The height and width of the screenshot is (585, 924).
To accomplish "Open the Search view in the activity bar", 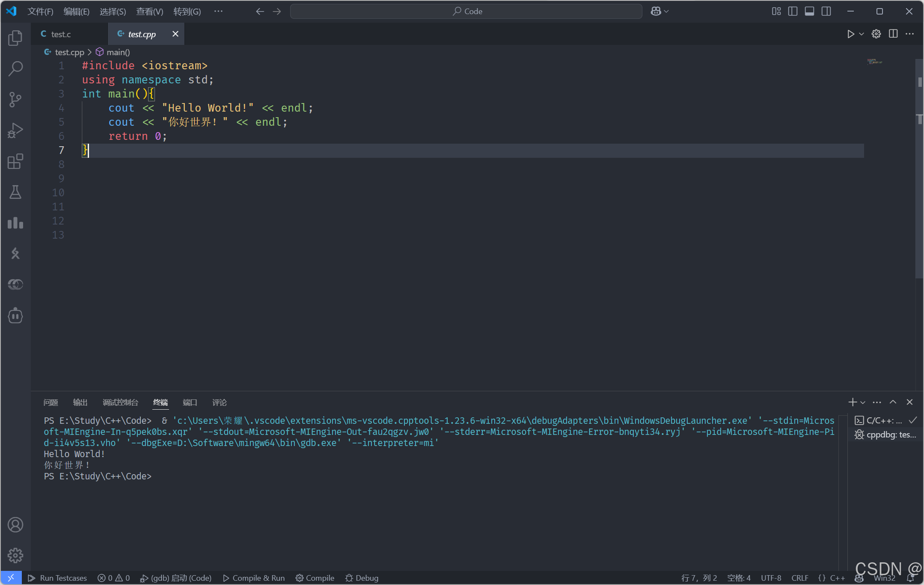I will click(x=15, y=69).
